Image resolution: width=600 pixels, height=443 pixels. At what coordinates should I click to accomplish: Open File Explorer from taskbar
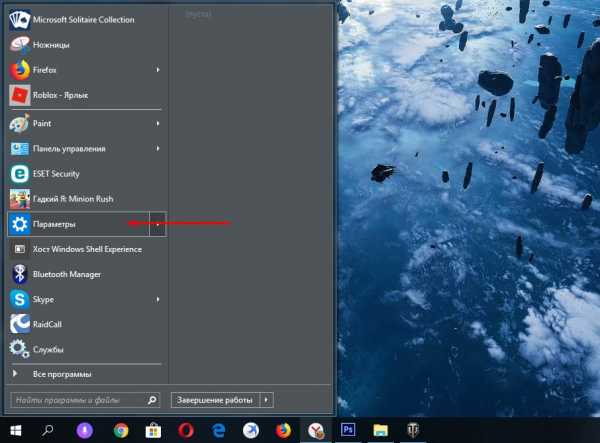pos(380,431)
